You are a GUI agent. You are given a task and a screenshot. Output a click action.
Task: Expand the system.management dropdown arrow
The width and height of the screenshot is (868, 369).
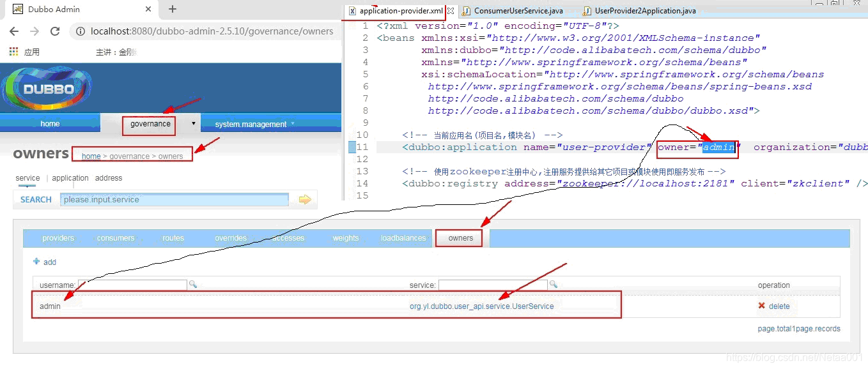pyautogui.click(x=293, y=123)
